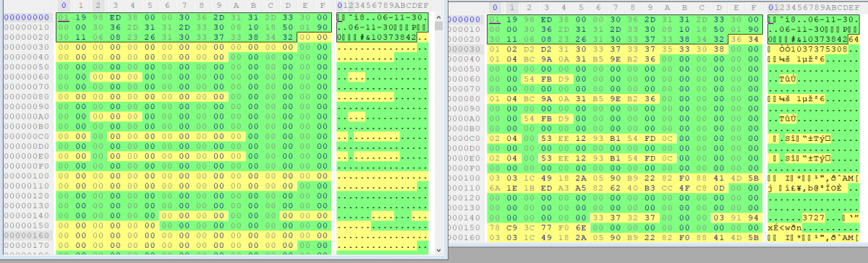
Task: Click byte 78 starting the 0150 row
Action: click(x=495, y=227)
